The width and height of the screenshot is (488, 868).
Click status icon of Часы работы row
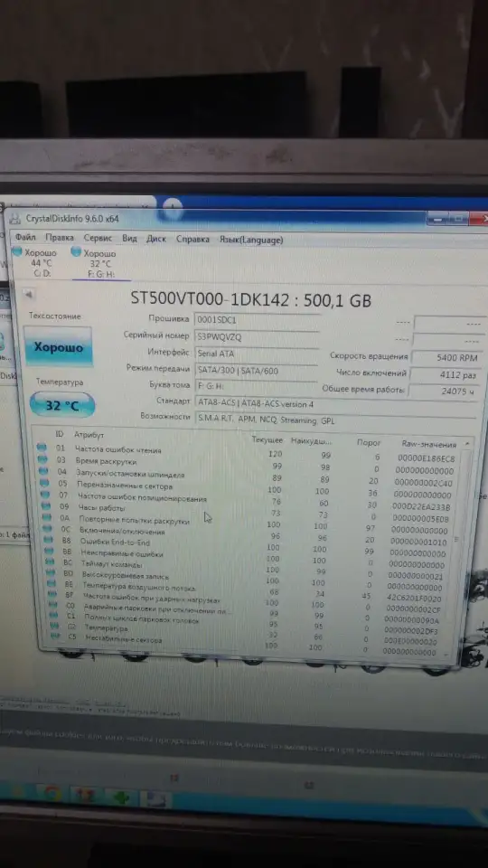[x=46, y=506]
